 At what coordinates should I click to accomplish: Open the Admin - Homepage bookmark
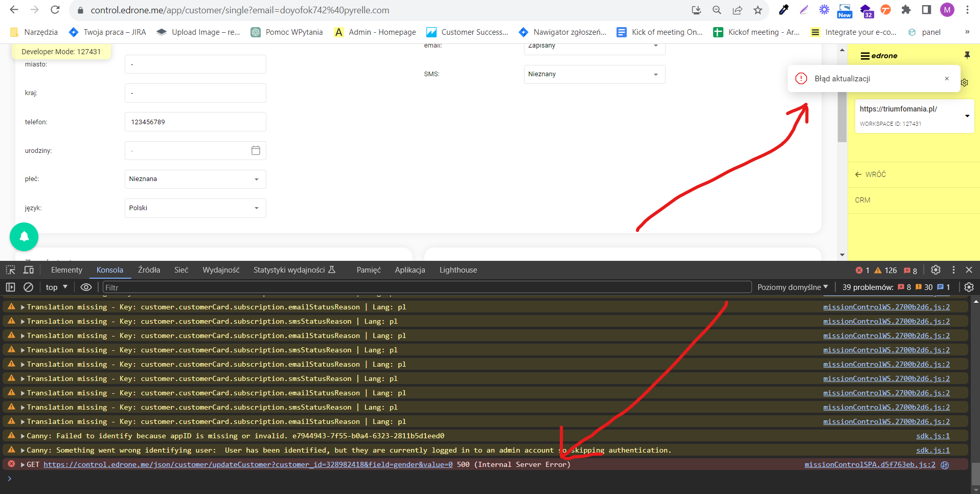point(375,32)
